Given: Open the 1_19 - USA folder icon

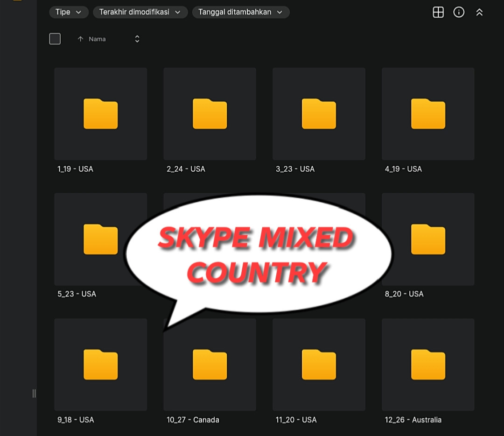Looking at the screenshot, I should click(101, 114).
